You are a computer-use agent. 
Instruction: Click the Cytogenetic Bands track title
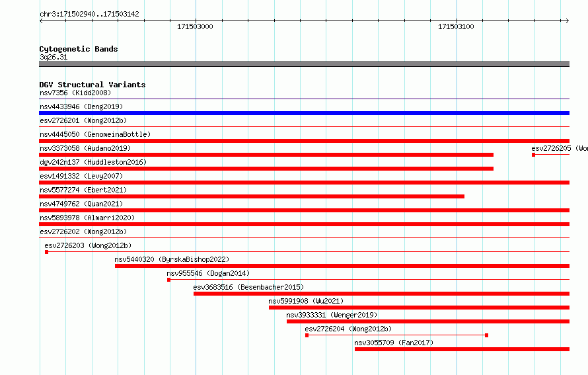click(79, 49)
